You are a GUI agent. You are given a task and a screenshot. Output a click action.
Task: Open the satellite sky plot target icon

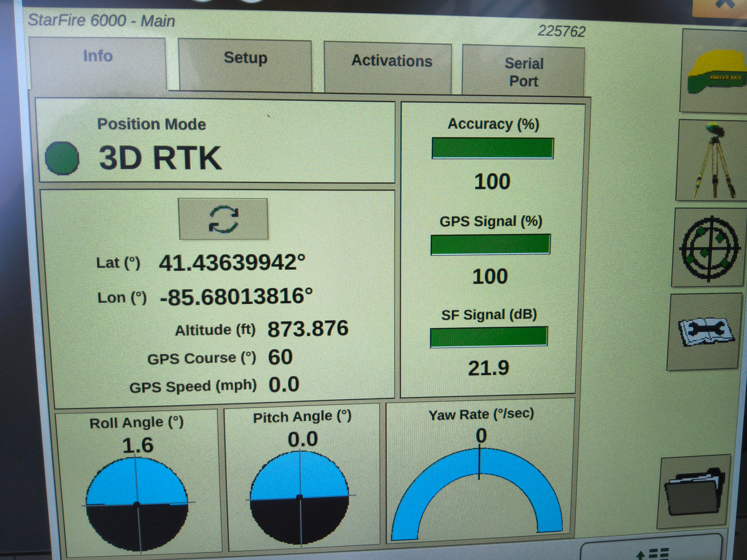(710, 248)
